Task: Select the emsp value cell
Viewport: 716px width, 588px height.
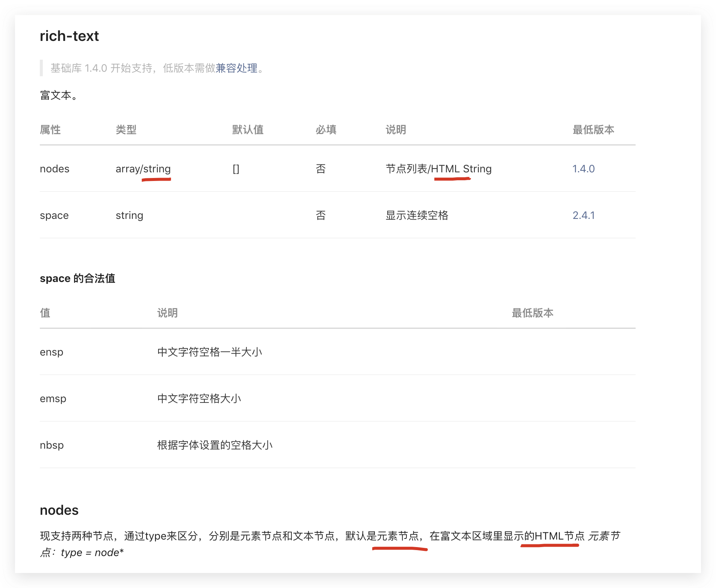Action: 53,399
